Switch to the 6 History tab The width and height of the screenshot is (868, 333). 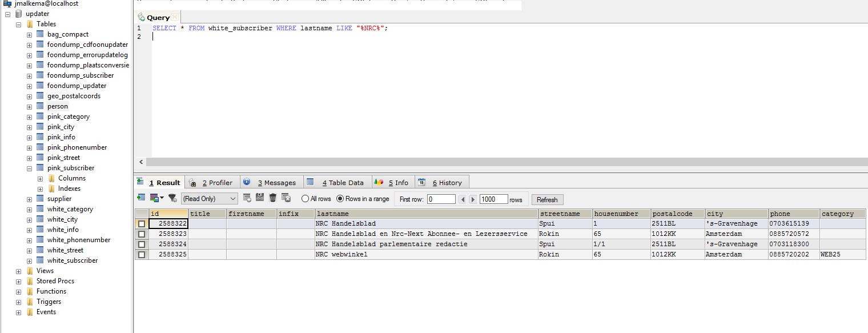tap(441, 182)
